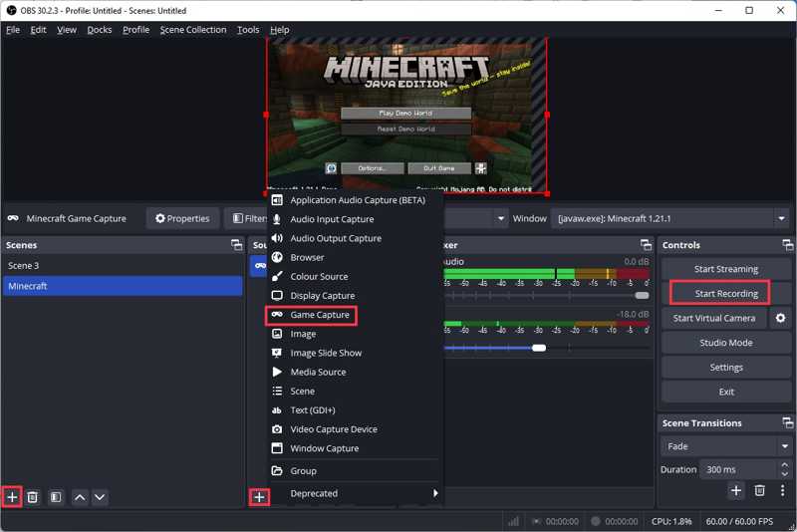Click the add source plus icon
The image size is (797, 532).
coord(259,496)
